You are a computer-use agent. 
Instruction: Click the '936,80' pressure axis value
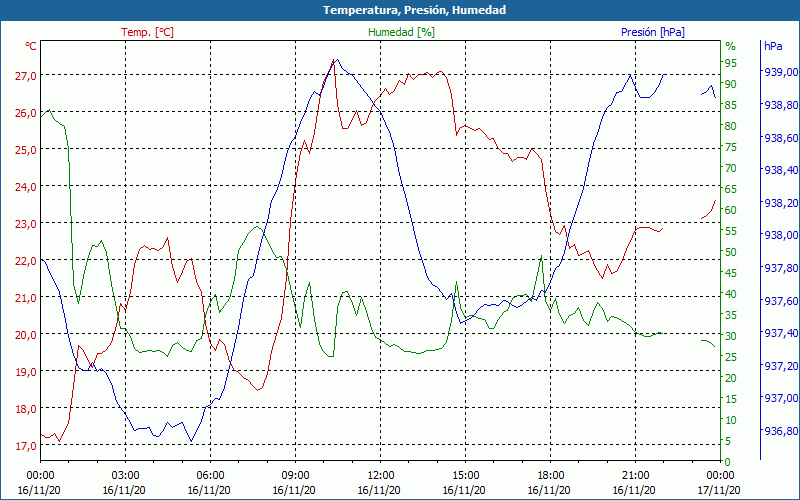pos(780,431)
